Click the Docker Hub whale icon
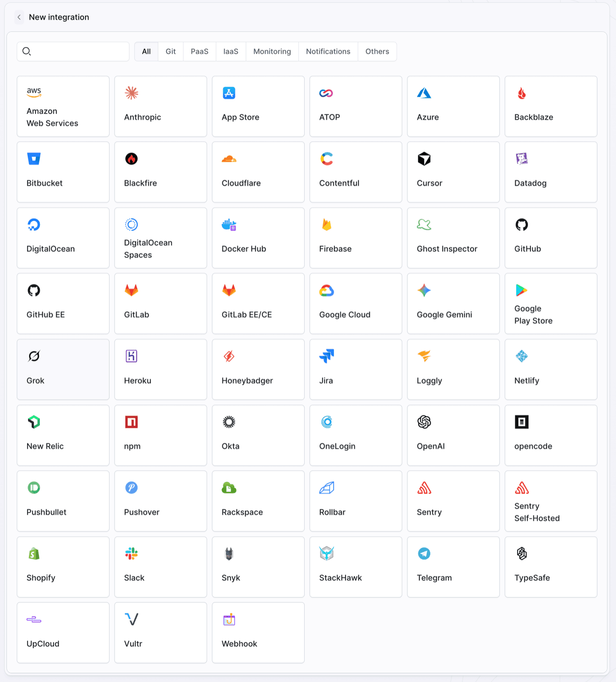 click(x=229, y=225)
